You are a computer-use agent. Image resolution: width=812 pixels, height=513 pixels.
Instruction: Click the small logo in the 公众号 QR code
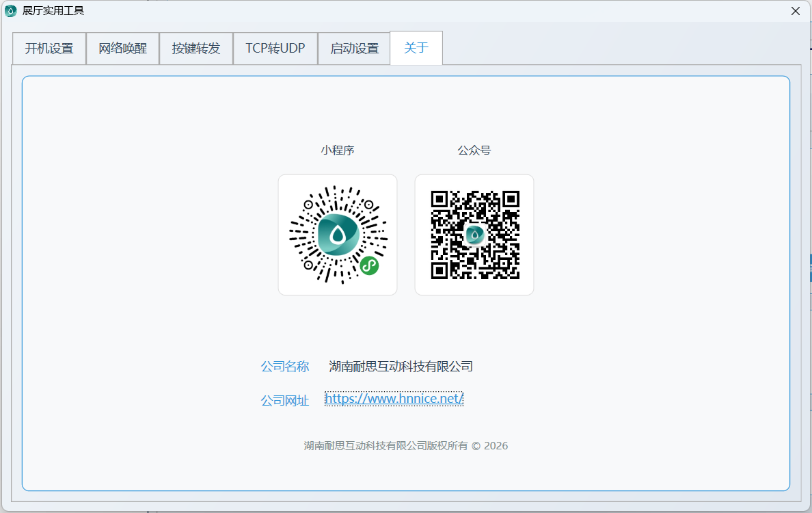pos(474,235)
